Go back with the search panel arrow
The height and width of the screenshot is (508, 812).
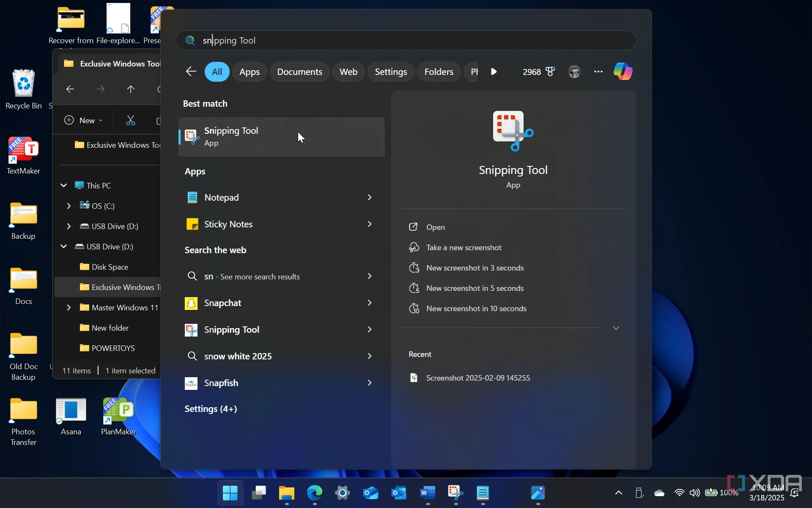tap(191, 72)
